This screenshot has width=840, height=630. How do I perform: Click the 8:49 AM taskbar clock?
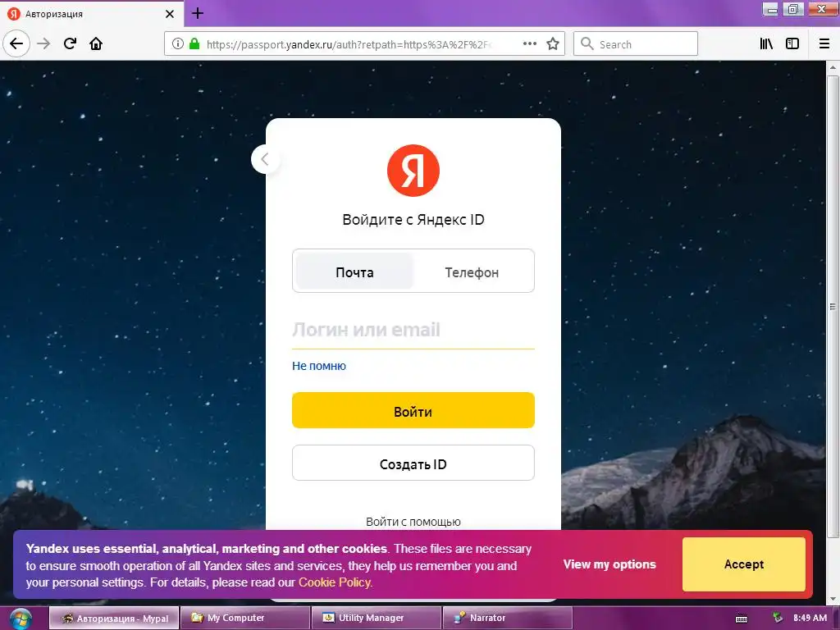pyautogui.click(x=810, y=618)
